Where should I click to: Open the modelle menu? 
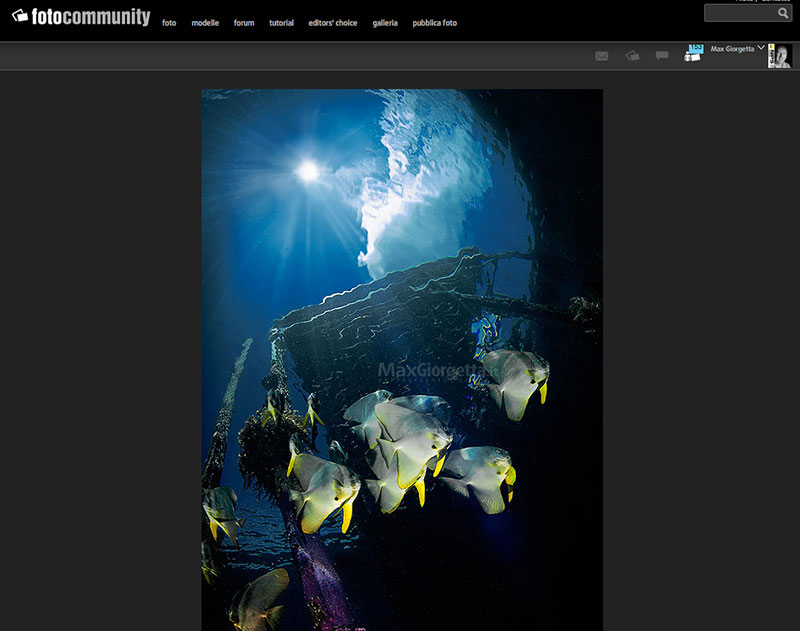(205, 23)
